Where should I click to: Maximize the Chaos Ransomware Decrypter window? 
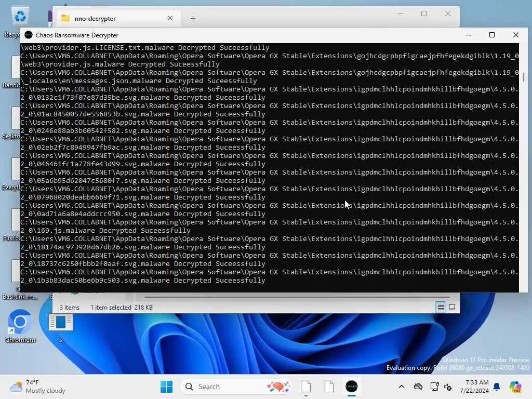tap(492, 35)
